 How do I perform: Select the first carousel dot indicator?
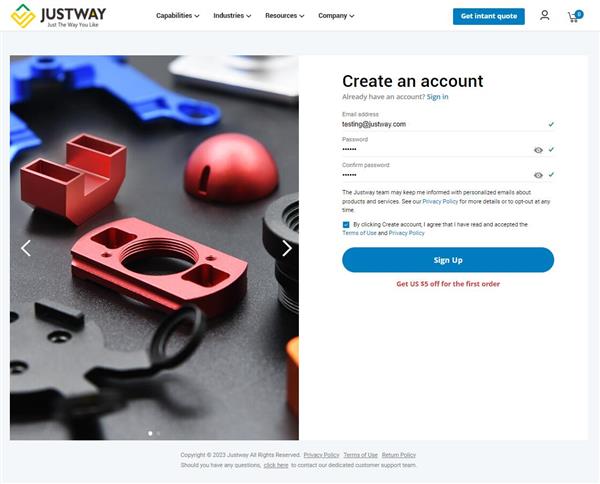click(x=150, y=433)
